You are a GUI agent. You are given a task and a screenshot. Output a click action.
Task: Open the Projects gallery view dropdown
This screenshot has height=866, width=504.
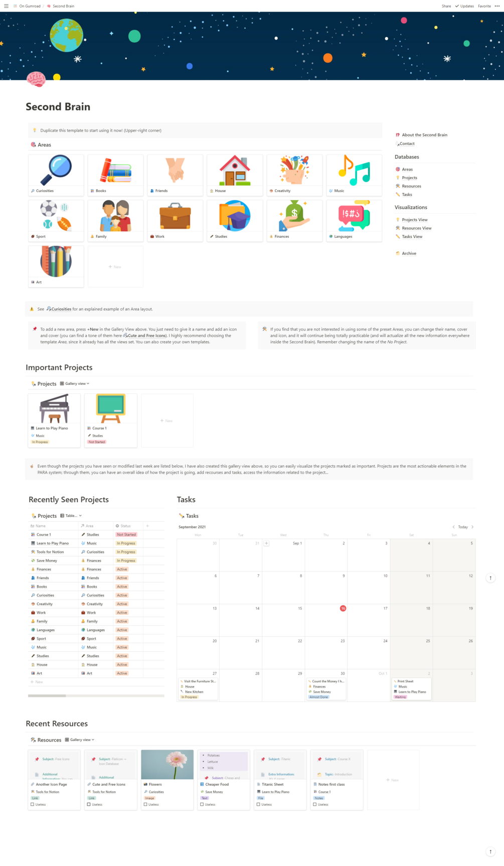[75, 383]
